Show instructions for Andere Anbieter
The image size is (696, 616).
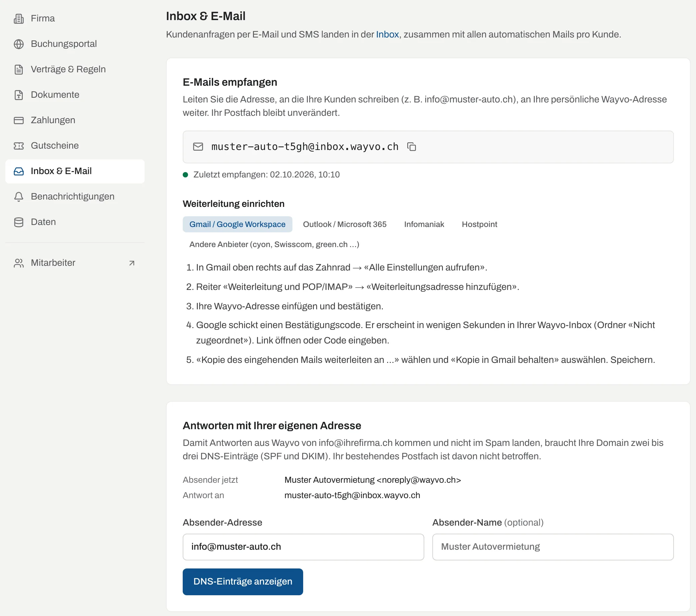pyautogui.click(x=274, y=244)
